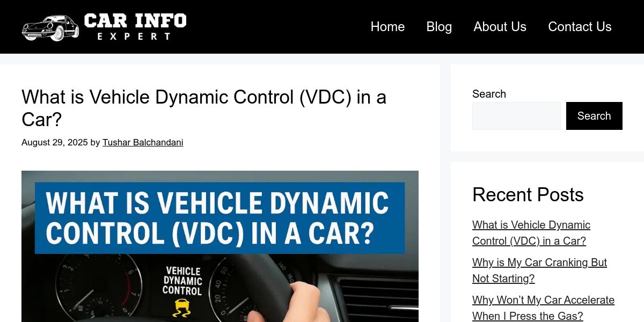The image size is (644, 322).
Task: Open author Tushar Balchandani's profile link
Action: tap(143, 143)
